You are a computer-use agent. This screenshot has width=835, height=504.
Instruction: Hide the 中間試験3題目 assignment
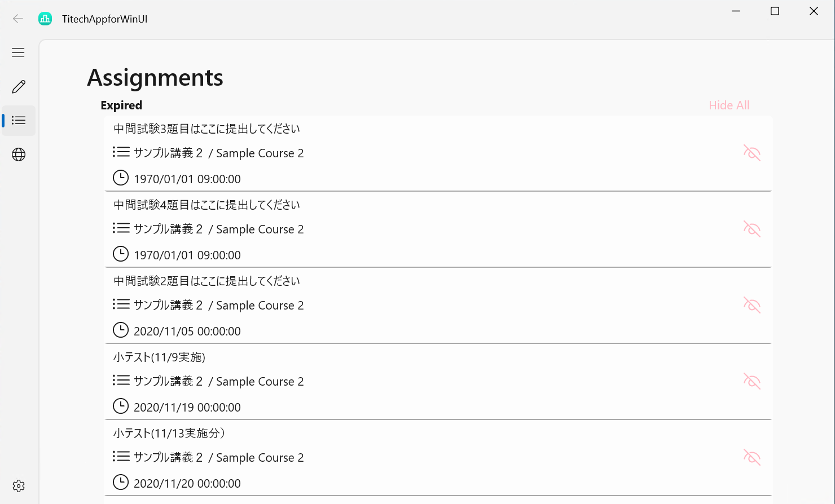click(x=752, y=153)
